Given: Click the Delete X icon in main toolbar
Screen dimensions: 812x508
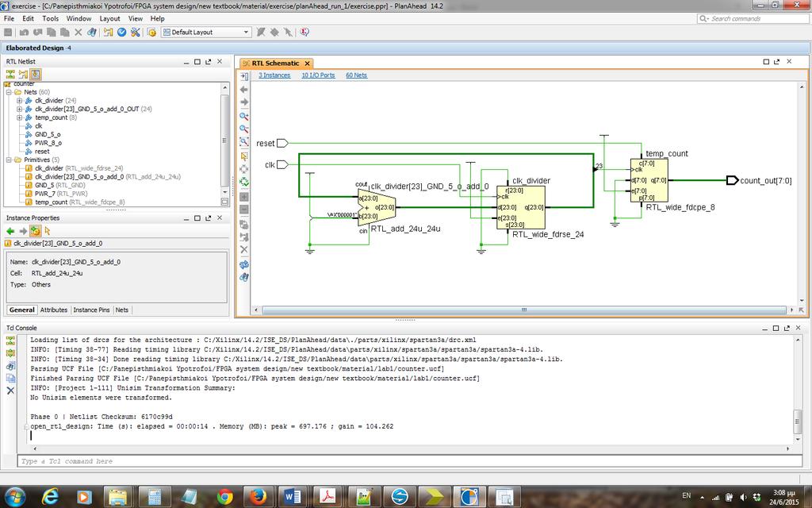Looking at the screenshot, I should pyautogui.click(x=79, y=32).
